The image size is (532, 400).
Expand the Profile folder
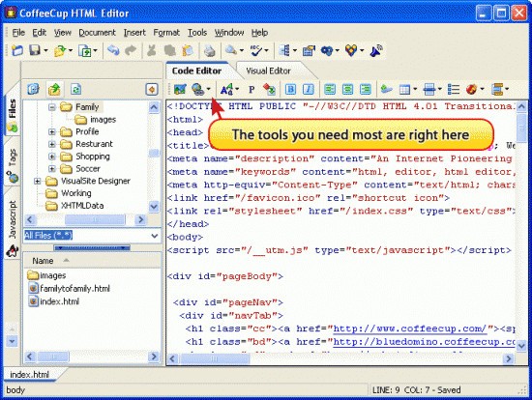point(52,131)
